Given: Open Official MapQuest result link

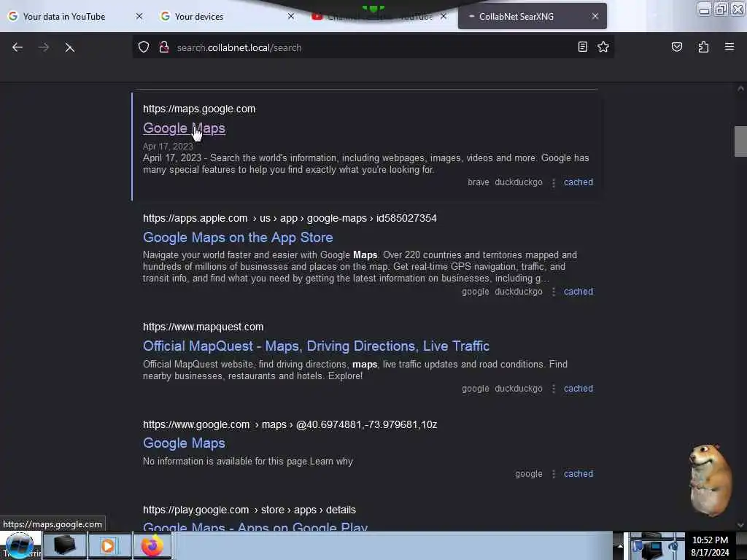Looking at the screenshot, I should (317, 346).
